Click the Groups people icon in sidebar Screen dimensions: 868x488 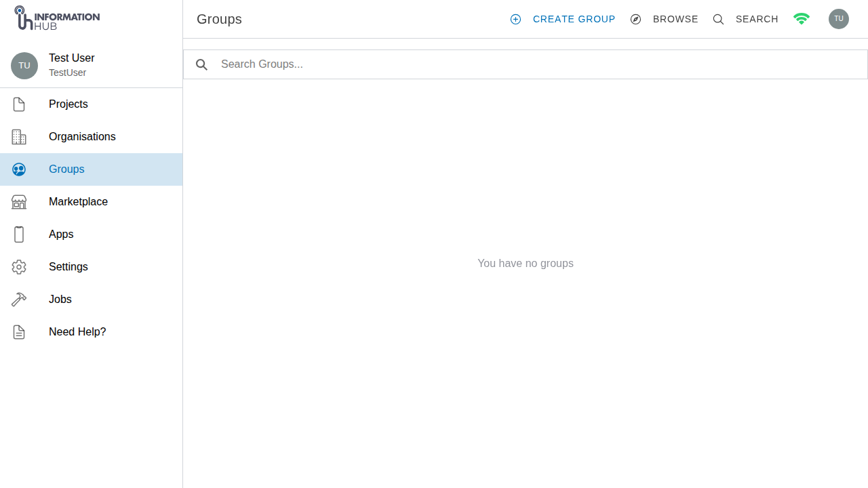point(19,169)
